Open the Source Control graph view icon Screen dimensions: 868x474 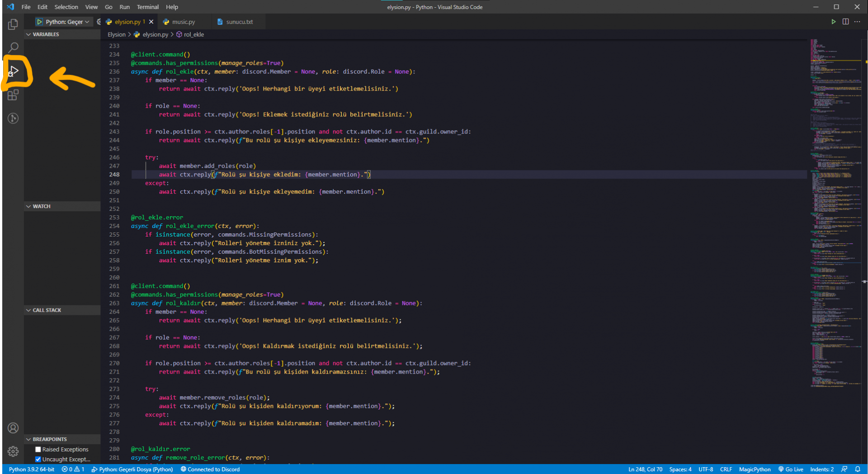click(x=13, y=118)
